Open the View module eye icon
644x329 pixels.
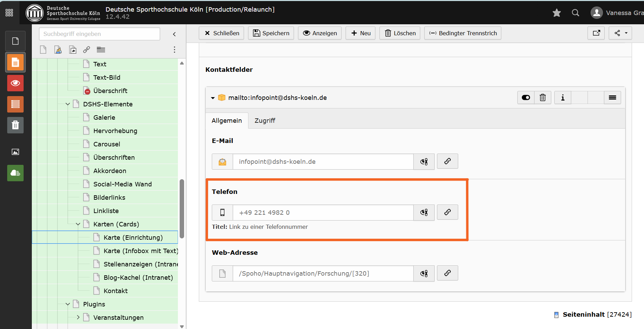click(15, 83)
